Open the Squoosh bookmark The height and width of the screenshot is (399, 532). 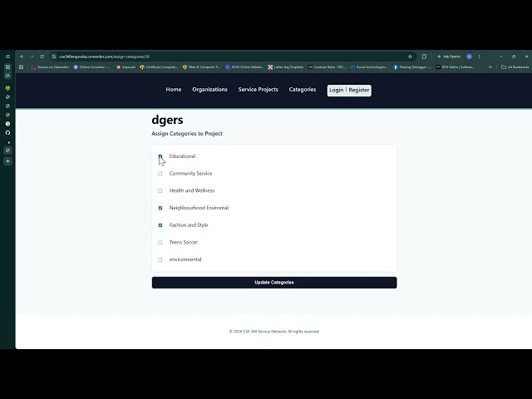(126, 67)
